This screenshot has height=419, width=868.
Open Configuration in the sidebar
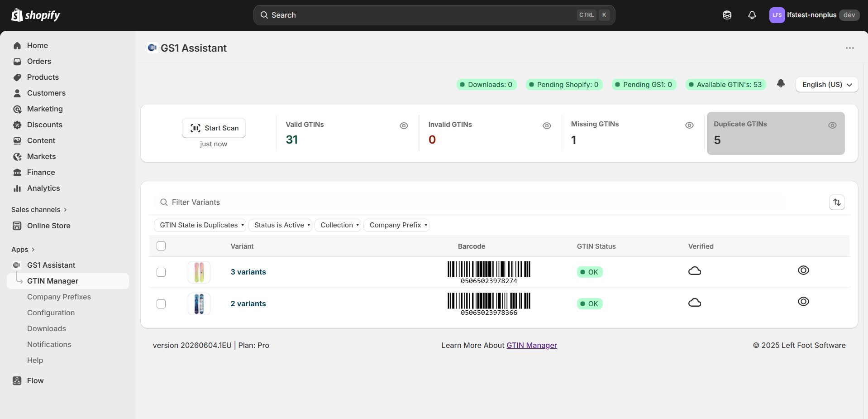[51, 313]
